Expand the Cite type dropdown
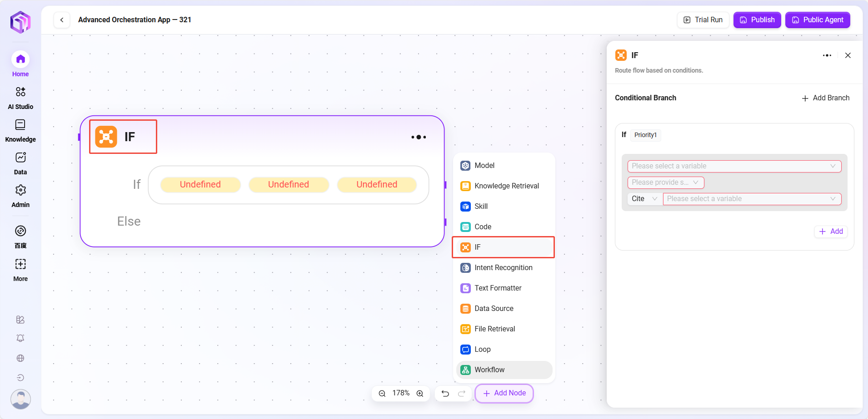 644,199
